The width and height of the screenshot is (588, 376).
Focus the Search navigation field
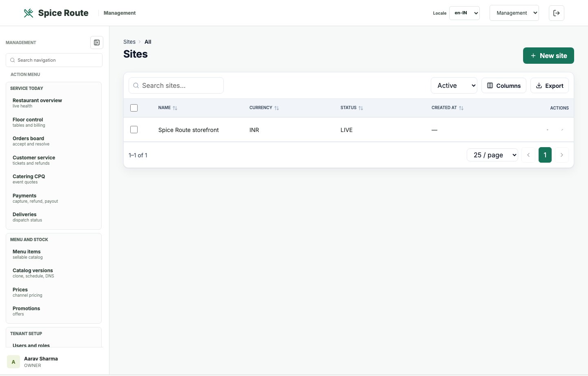tap(54, 60)
